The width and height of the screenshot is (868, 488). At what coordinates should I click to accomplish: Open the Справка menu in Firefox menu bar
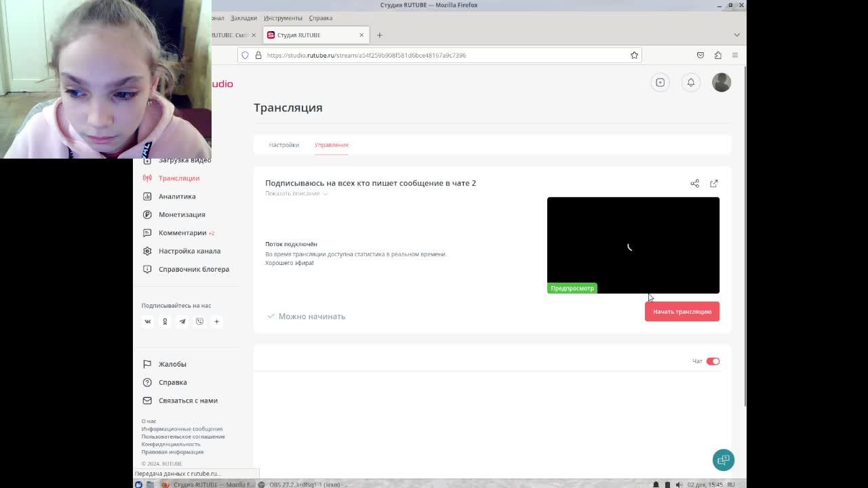coord(320,18)
